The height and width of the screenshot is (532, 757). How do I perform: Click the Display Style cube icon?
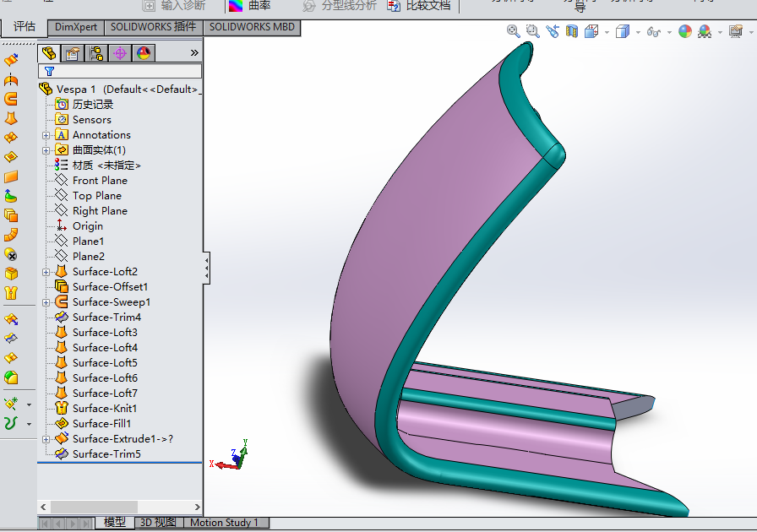[x=623, y=32]
